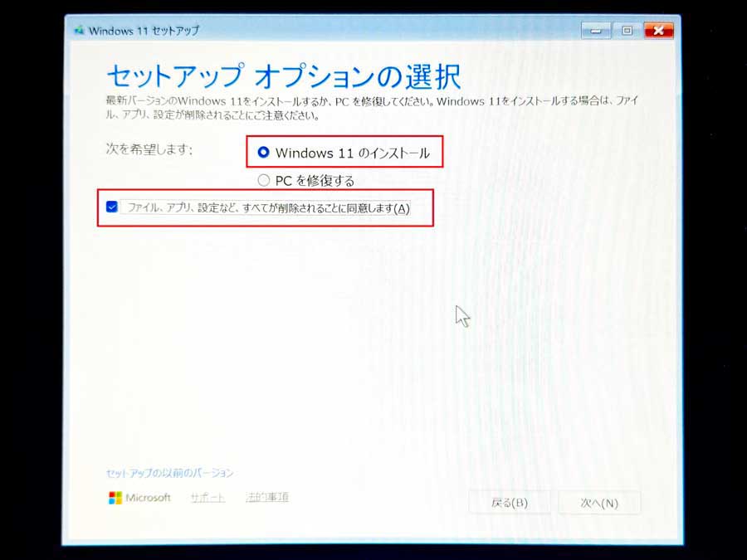Minimize the Windows 11 setup window
Viewport: 747px width, 560px height.
tap(596, 31)
